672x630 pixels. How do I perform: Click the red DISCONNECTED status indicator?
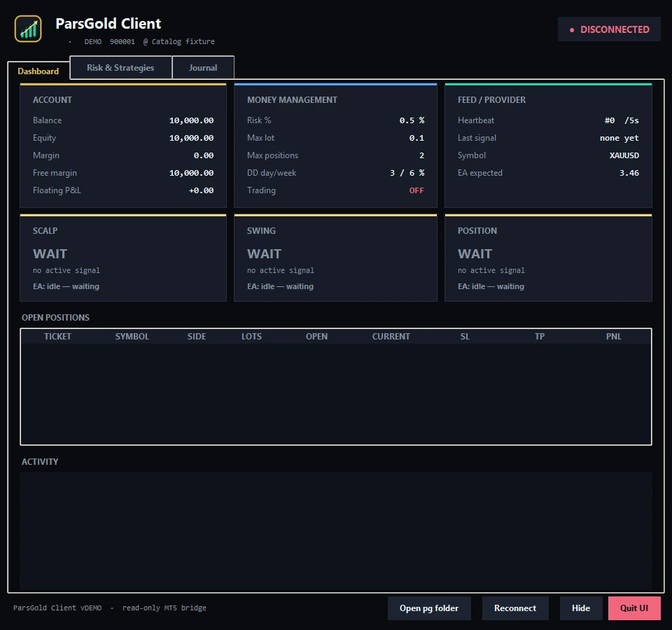[x=609, y=29]
